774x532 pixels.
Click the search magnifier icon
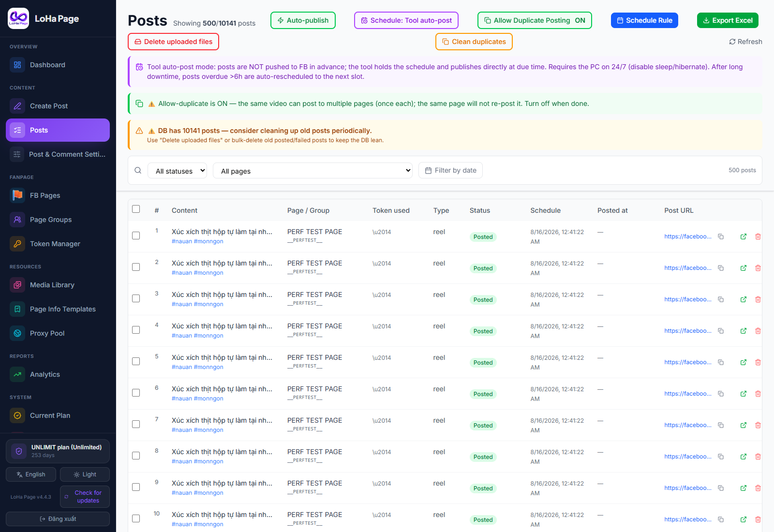pyautogui.click(x=138, y=170)
